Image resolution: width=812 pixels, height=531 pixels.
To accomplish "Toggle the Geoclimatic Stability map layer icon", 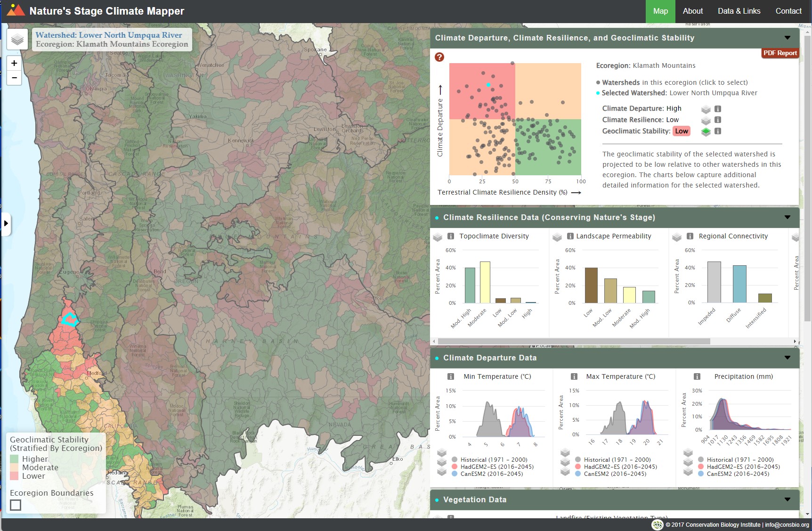I will click(706, 131).
